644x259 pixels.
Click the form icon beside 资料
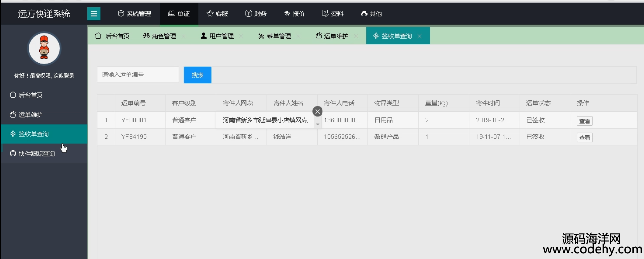point(325,14)
